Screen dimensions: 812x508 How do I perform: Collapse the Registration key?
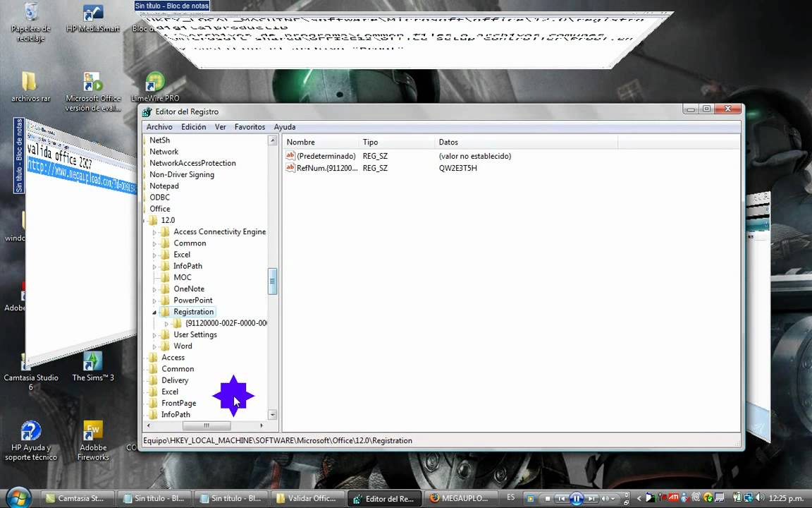(154, 313)
